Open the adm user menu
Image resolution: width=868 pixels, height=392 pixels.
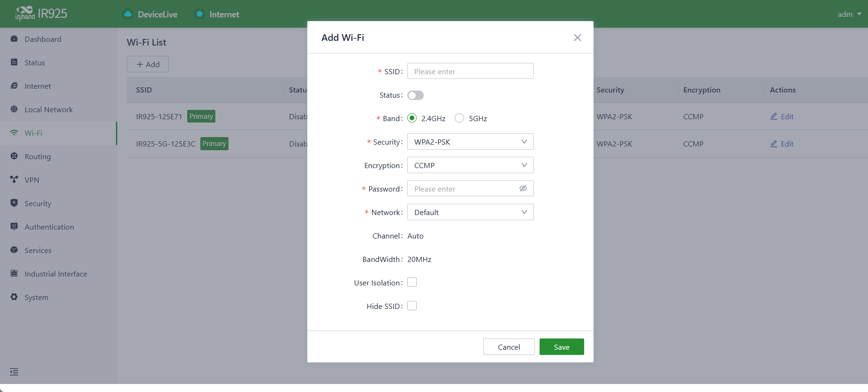tap(849, 14)
